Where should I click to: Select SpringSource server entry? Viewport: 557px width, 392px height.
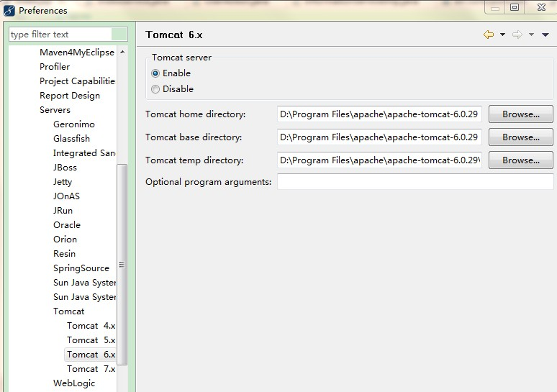click(81, 268)
